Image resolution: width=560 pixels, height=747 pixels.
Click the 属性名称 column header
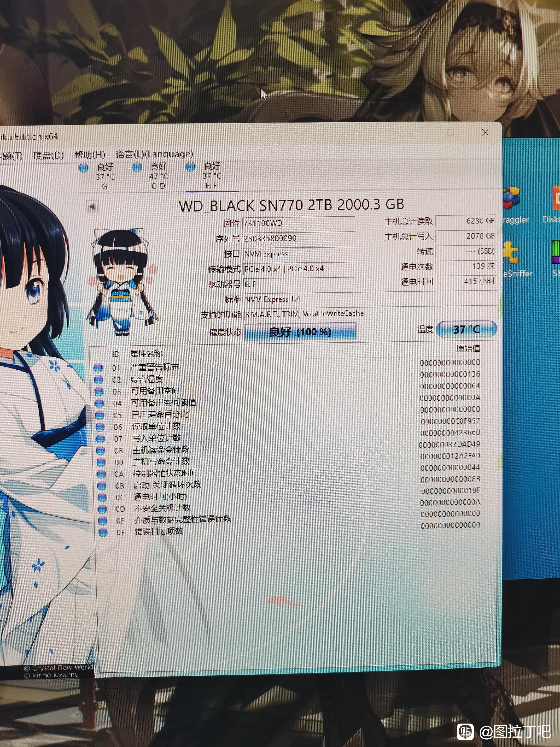[146, 354]
